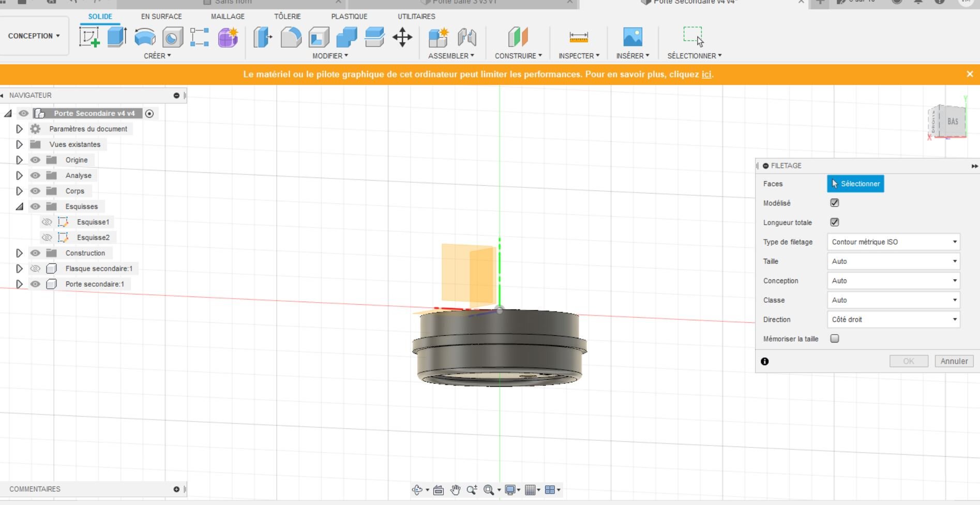Click the ViewCube BAS face
Screen dimensions: 980x505
pyautogui.click(x=953, y=122)
